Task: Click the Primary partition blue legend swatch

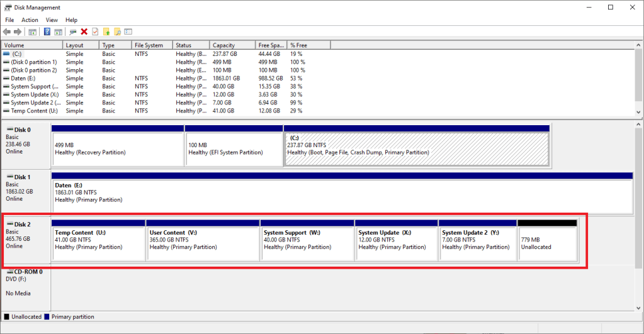Action: (47, 317)
